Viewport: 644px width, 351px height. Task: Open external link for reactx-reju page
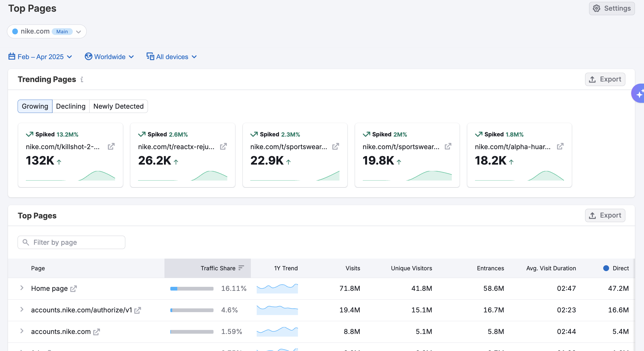pyautogui.click(x=223, y=146)
